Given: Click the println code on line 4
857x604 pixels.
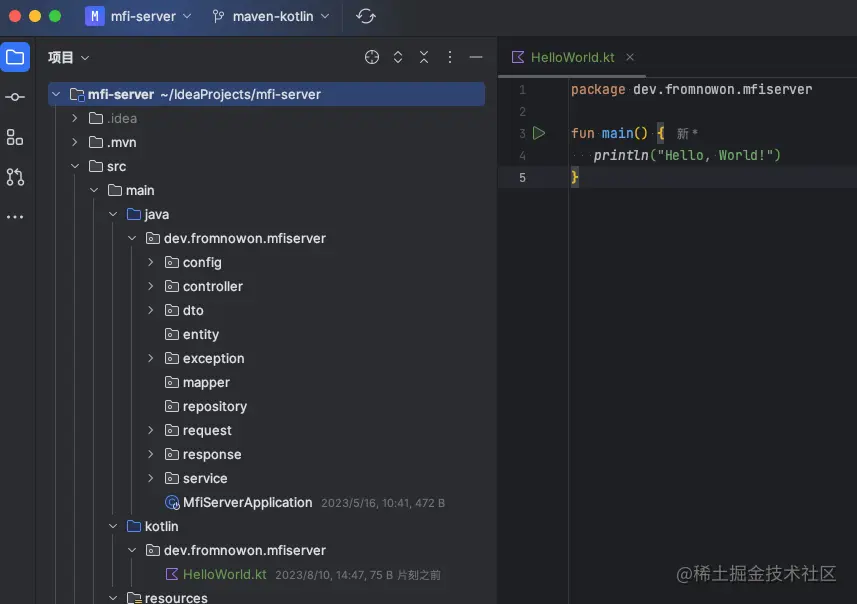Looking at the screenshot, I should pos(687,155).
